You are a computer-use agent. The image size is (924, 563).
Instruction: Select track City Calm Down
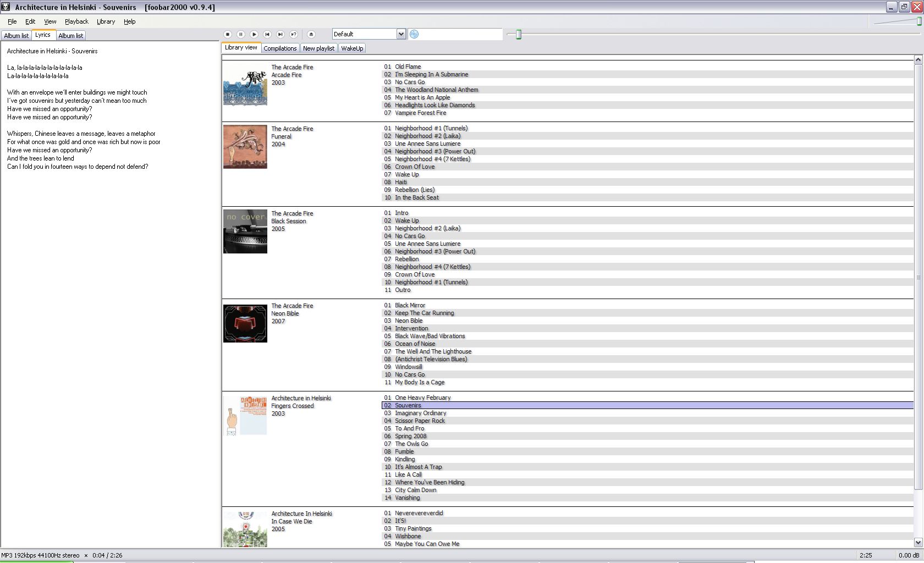(647, 490)
